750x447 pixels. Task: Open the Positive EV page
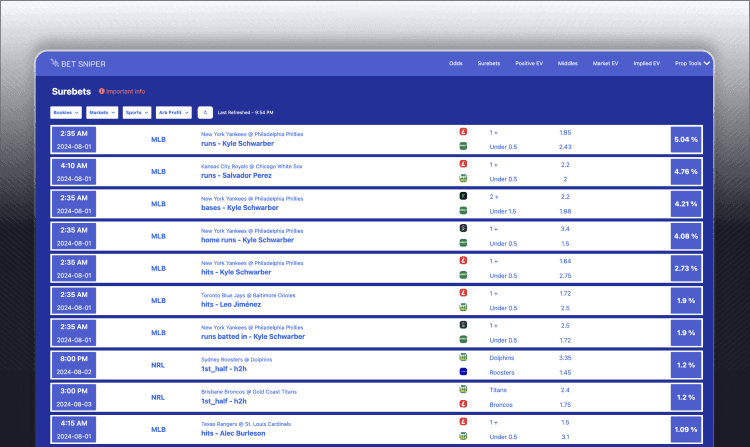529,63
